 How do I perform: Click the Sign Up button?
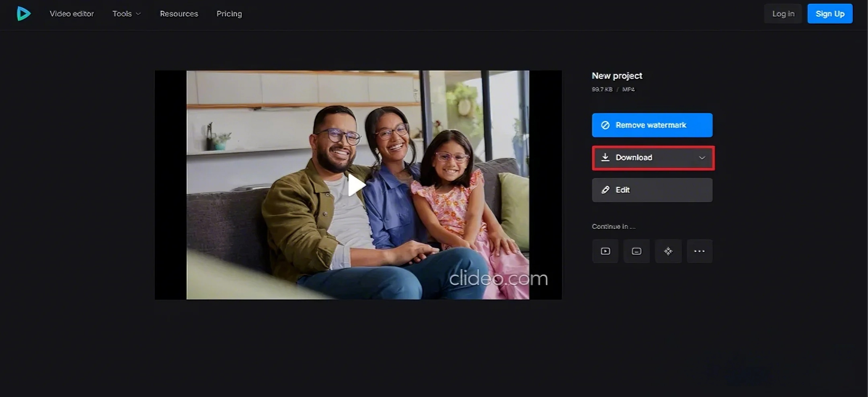coord(829,13)
